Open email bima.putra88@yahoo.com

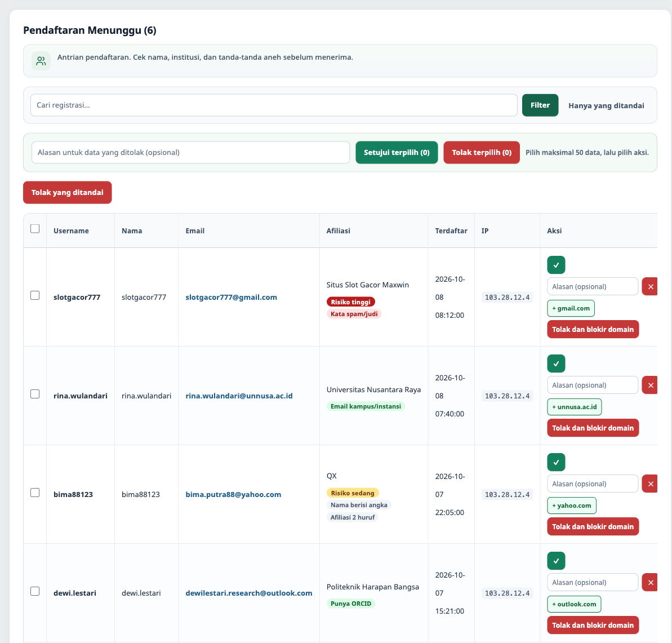233,494
